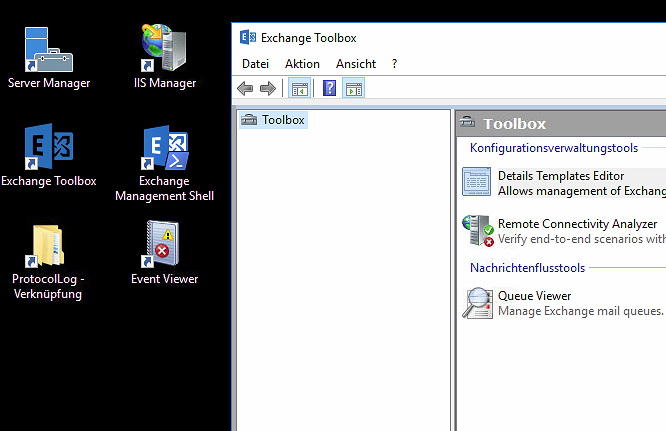Open the Exchange Toolbox desktop shortcut
Image resolution: width=666 pixels, height=431 pixels.
coord(49,155)
